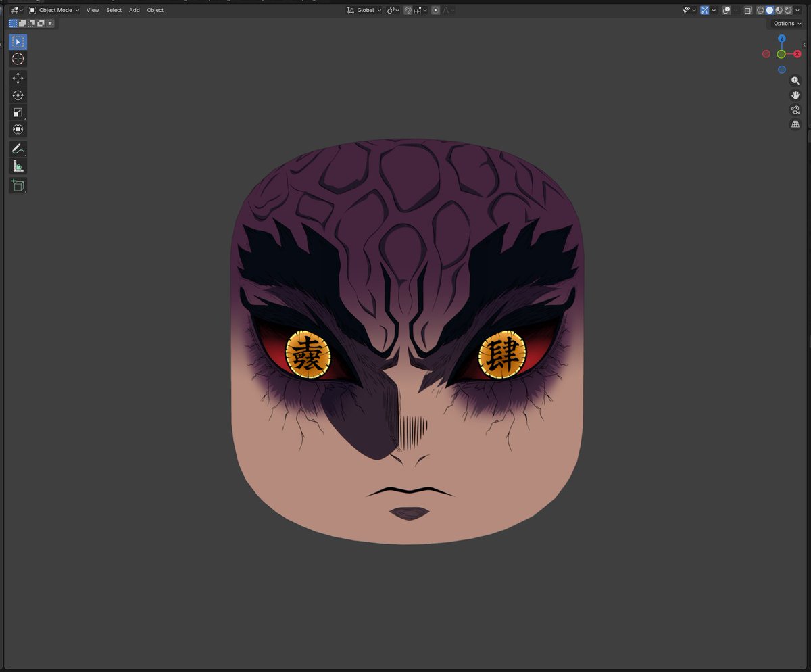The height and width of the screenshot is (672, 811).
Task: Select the Rotate tool
Action: pyautogui.click(x=18, y=95)
